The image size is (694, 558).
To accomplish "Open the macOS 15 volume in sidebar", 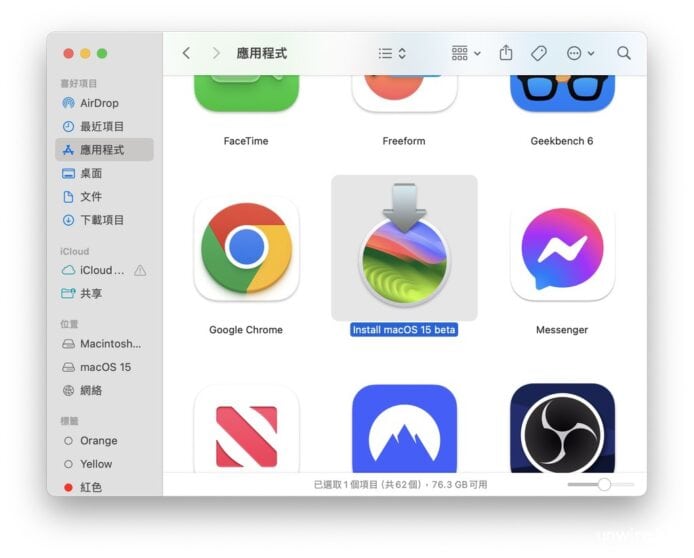I will tap(105, 367).
